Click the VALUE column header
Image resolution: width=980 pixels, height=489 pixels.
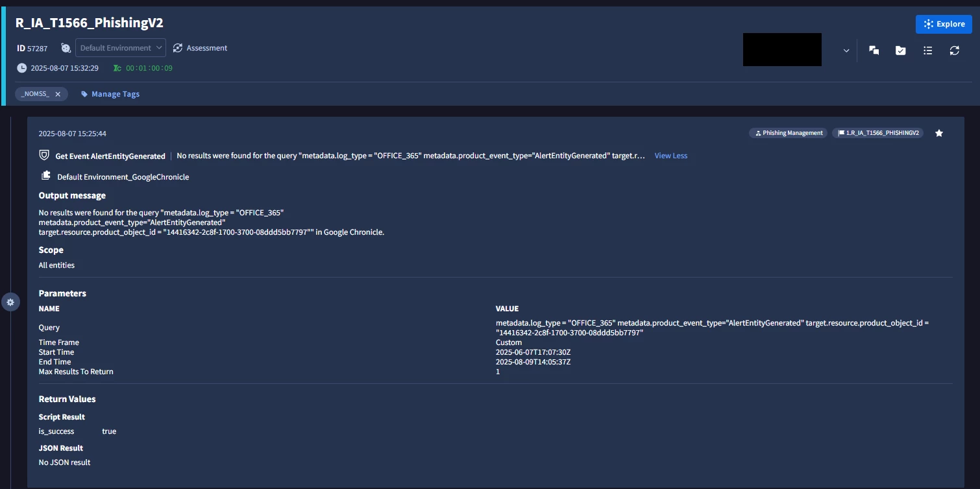coord(508,309)
